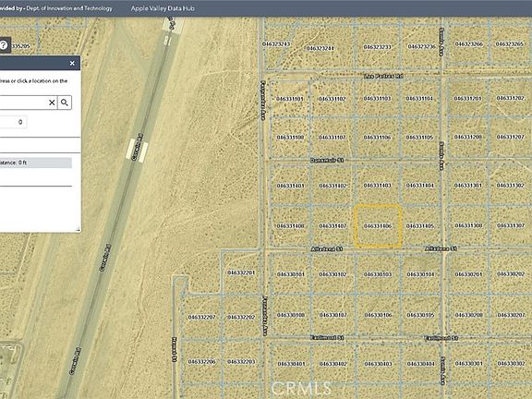Click the Dunsmuir St street label

click(327, 160)
